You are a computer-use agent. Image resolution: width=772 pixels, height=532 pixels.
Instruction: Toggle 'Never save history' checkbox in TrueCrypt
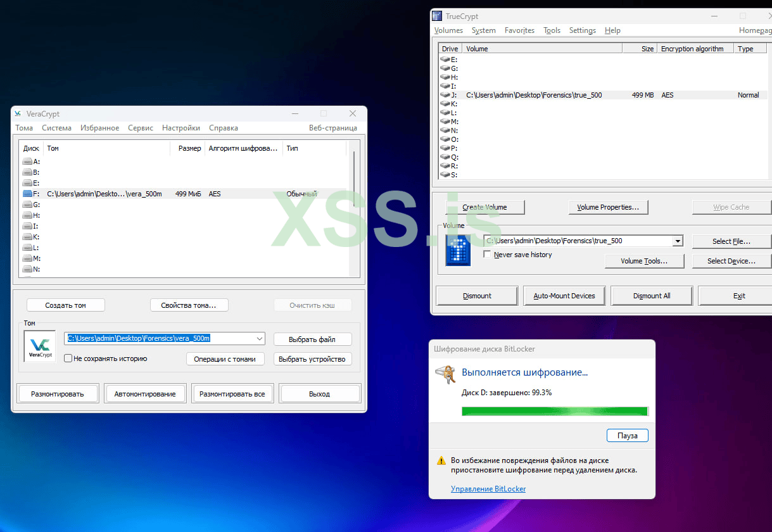tap(487, 255)
